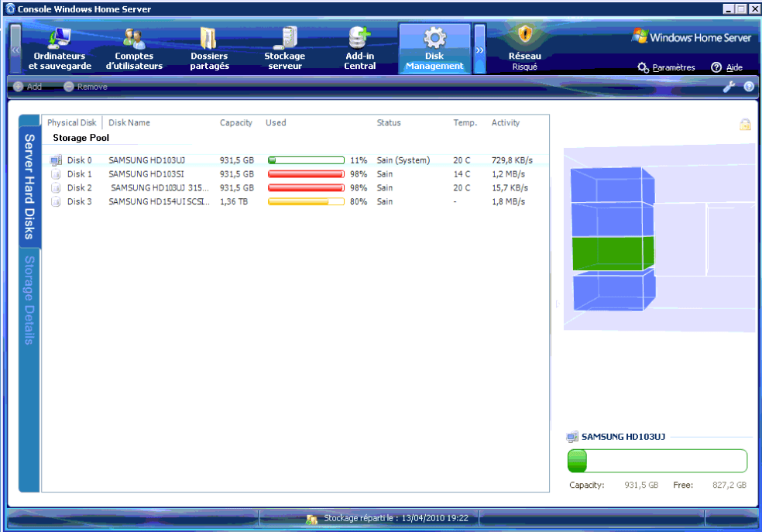The image size is (762, 532).
Task: Click Disk 2 red usage bar
Action: (306, 187)
